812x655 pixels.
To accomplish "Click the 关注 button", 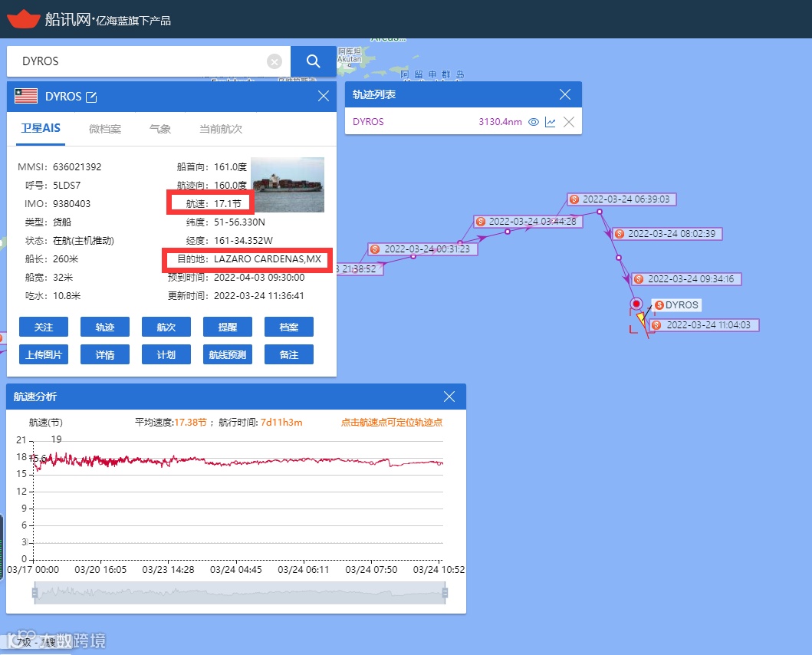I will (x=44, y=327).
